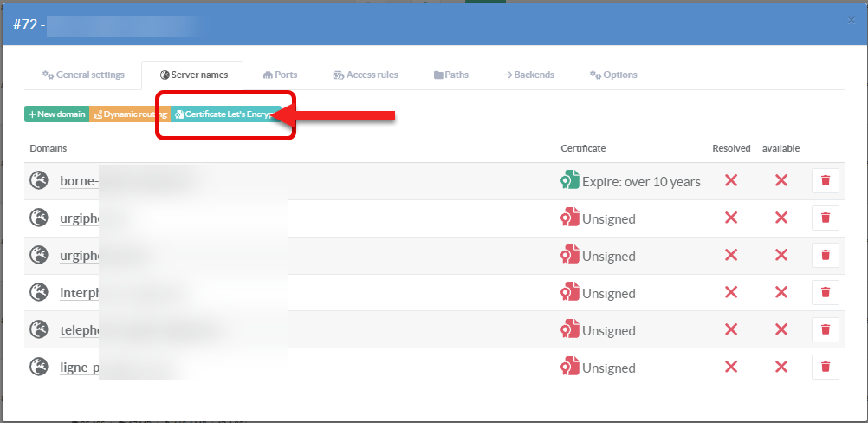Click Certificate Let's Encrypt button
Screen dimensions: 868x423
pyautogui.click(x=225, y=114)
